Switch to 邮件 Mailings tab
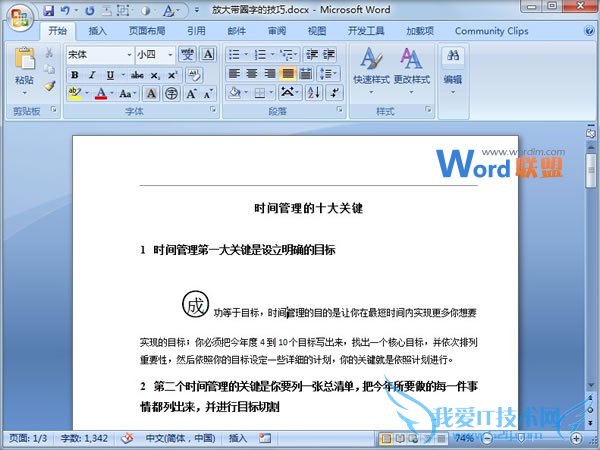The image size is (600, 450). click(x=236, y=31)
